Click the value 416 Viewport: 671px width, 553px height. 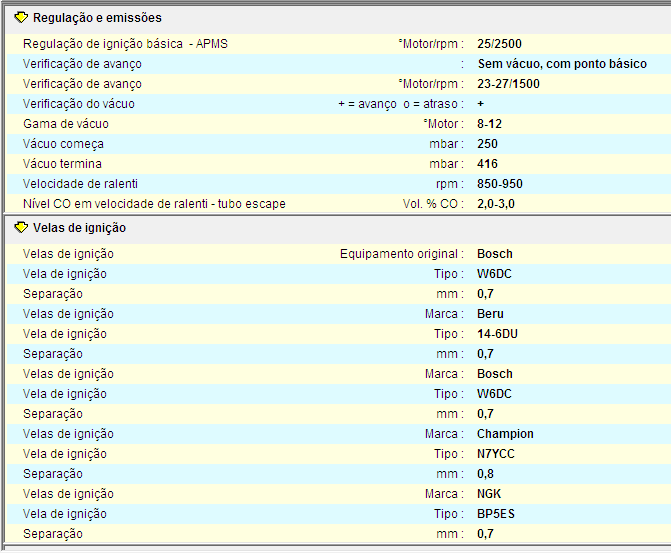pyautogui.click(x=487, y=164)
